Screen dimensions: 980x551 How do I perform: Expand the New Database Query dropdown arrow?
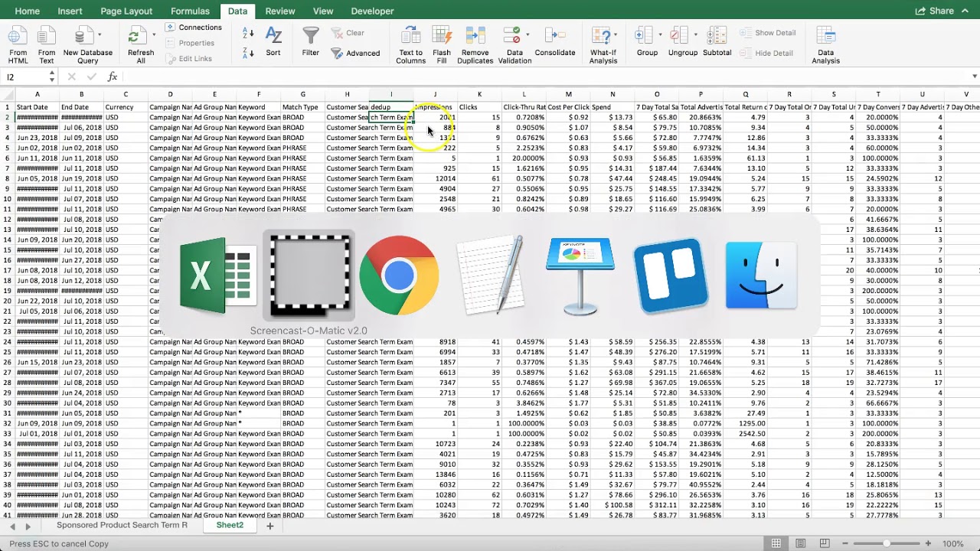(x=100, y=34)
